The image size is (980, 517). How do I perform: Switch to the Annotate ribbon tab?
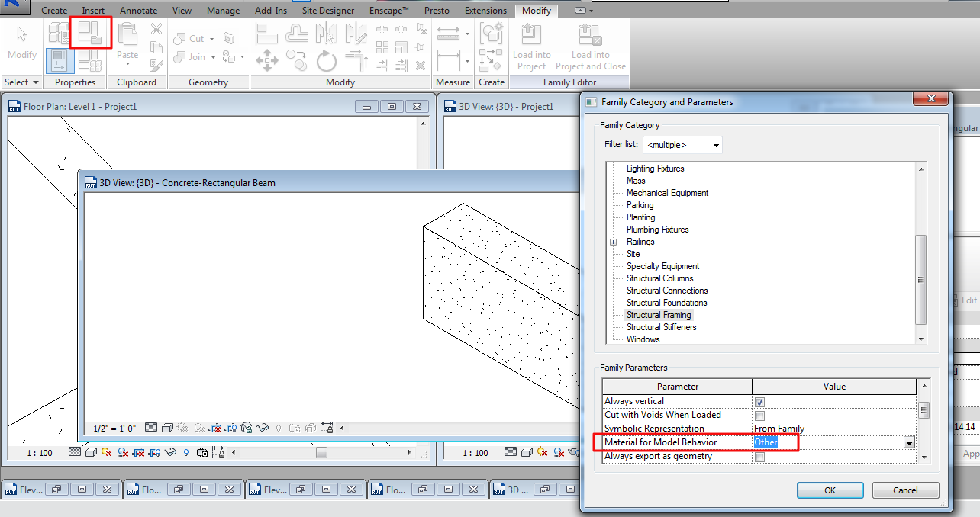tap(138, 11)
